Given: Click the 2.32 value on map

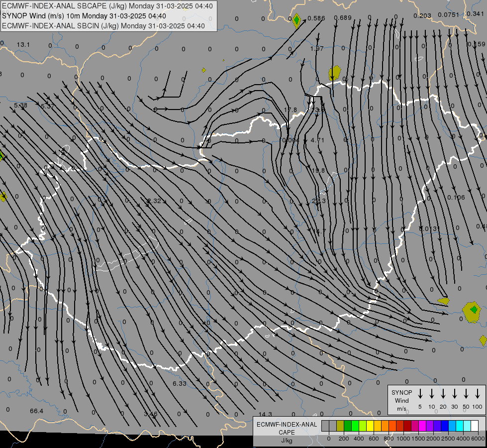Looking at the screenshot, I should (x=154, y=201).
